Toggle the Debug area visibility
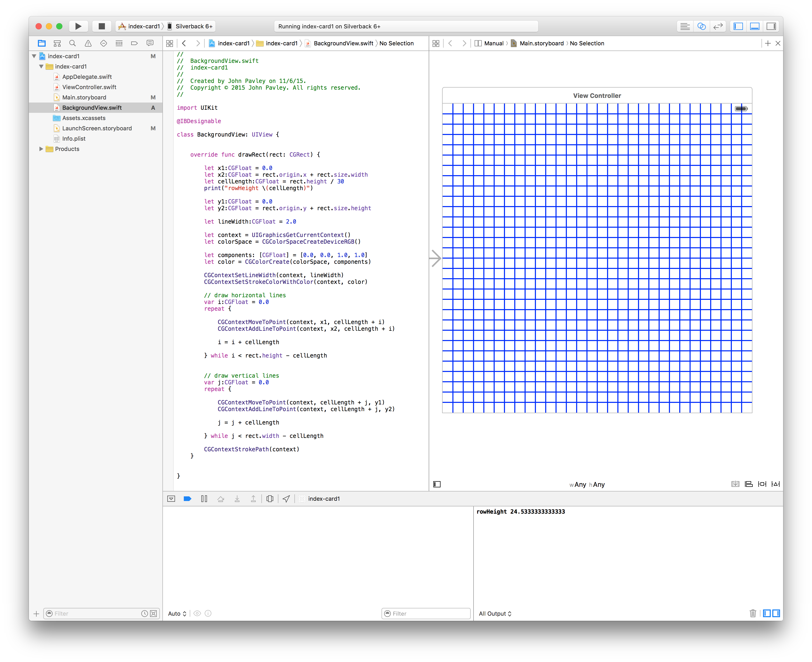The height and width of the screenshot is (662, 812). pos(754,26)
